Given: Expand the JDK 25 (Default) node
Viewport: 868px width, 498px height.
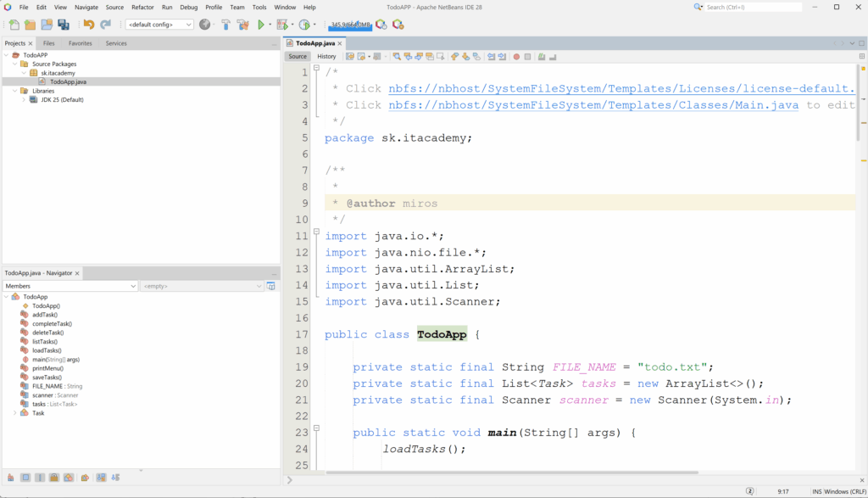Looking at the screenshot, I should 25,100.
